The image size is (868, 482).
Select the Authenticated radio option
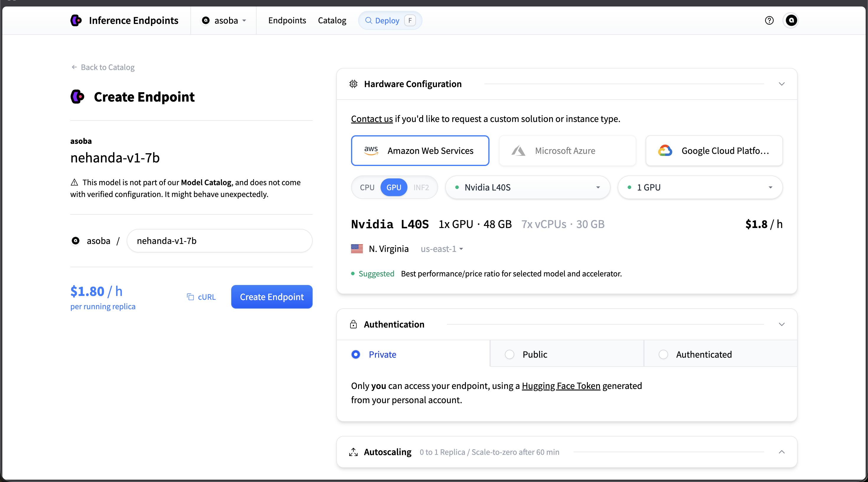(x=663, y=354)
